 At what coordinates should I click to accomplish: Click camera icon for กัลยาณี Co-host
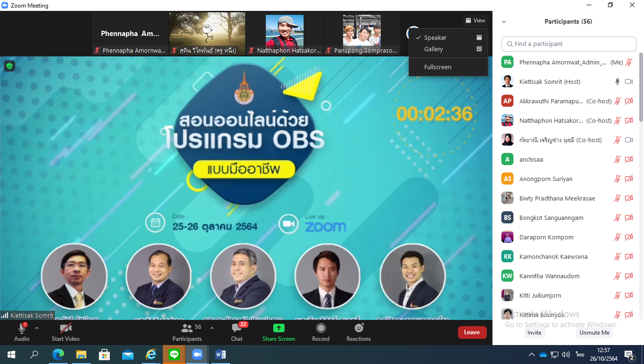pyautogui.click(x=629, y=140)
